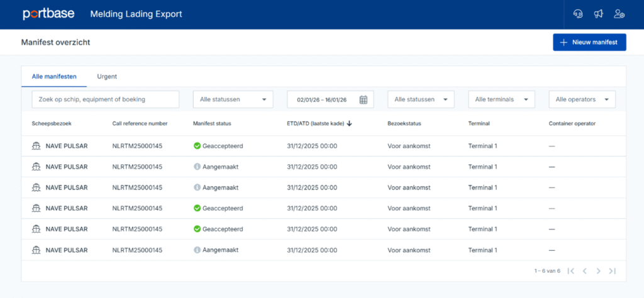644x298 pixels.
Task: Open the Alle operators dropdown
Action: 582,99
